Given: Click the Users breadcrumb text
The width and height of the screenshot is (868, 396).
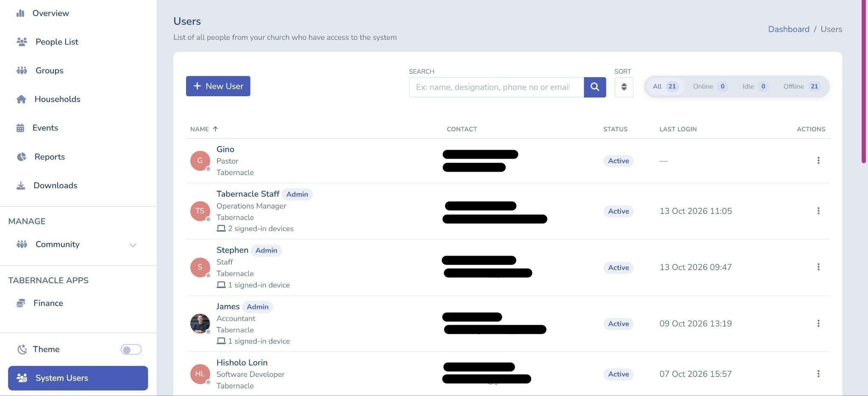Looking at the screenshot, I should coord(831,29).
